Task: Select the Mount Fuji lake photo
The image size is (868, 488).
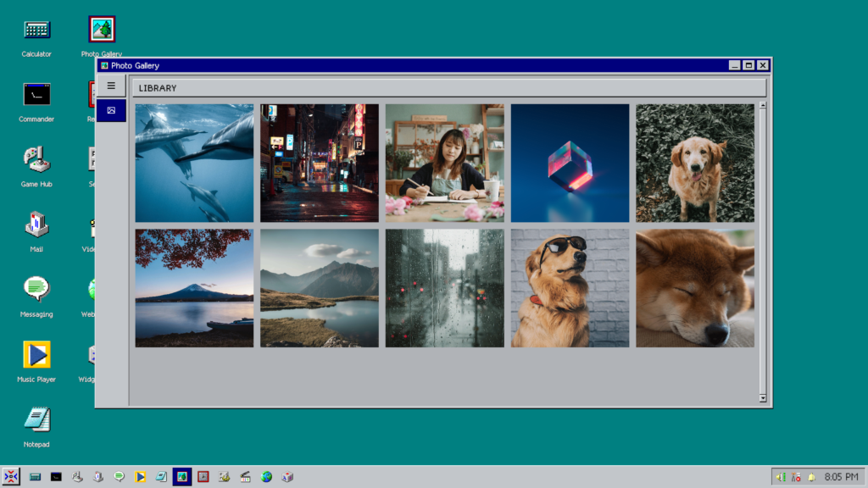Action: tap(193, 287)
